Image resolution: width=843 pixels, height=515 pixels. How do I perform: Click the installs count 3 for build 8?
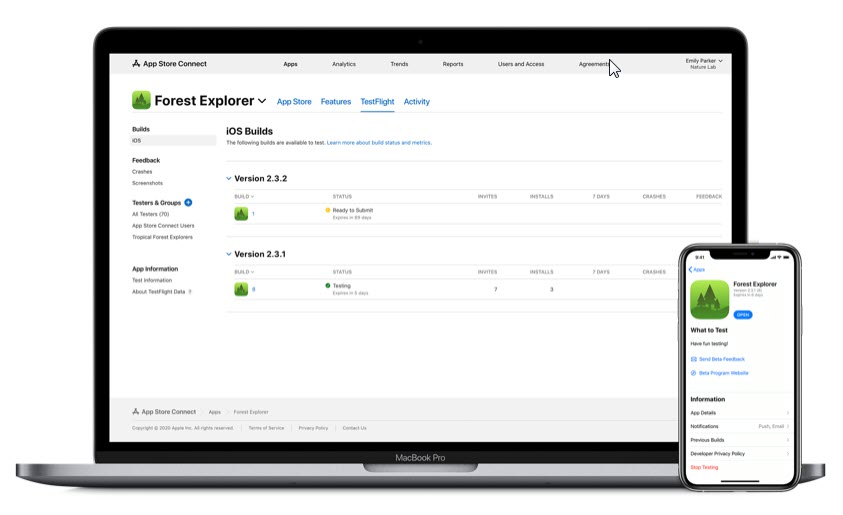click(552, 290)
